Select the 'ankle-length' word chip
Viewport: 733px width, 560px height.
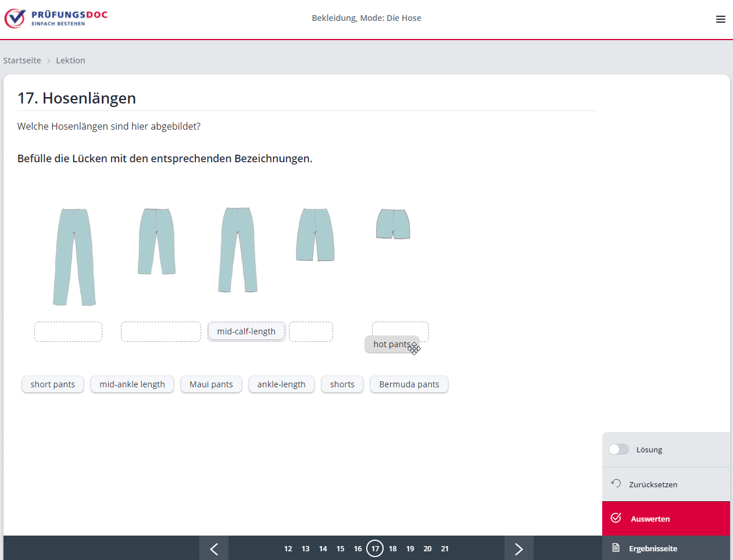point(281,384)
